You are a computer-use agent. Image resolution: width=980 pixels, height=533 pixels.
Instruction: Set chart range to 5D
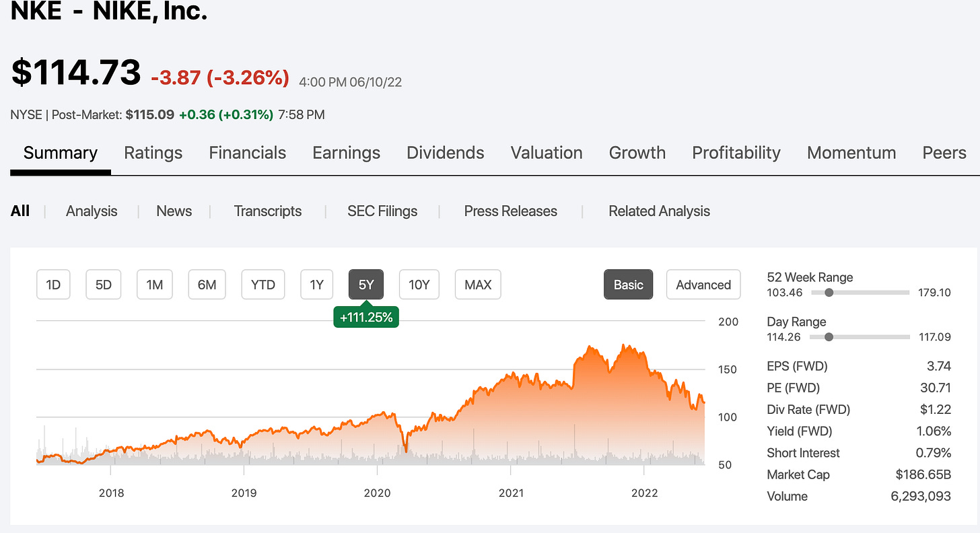click(104, 285)
